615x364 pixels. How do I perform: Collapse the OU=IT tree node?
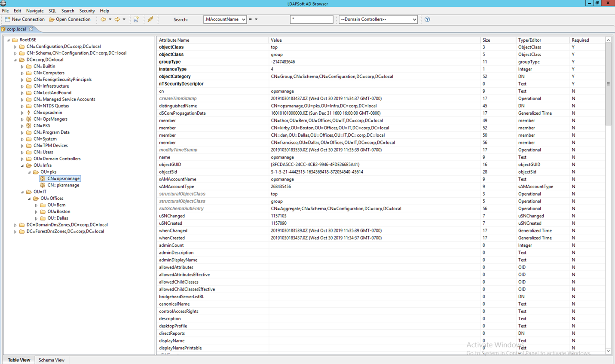click(x=22, y=192)
